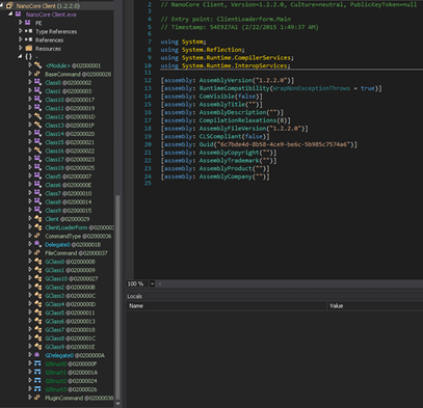Expand the Type References node
Viewport: 423px width, 408px height.
coord(20,31)
